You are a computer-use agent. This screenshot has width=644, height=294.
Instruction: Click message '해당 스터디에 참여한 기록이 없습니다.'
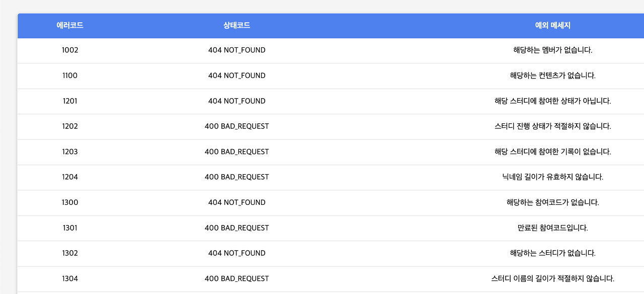coord(552,152)
